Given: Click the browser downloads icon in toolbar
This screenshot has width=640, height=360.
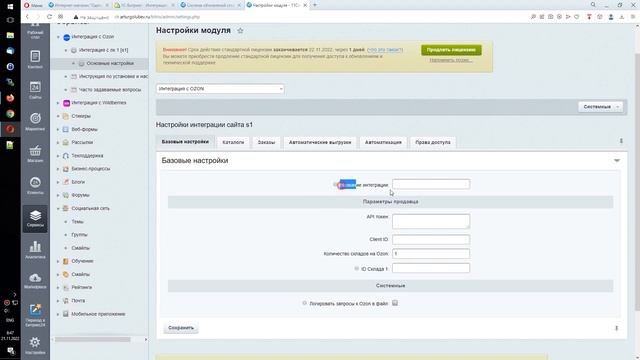Looking at the screenshot, I should (622, 17).
